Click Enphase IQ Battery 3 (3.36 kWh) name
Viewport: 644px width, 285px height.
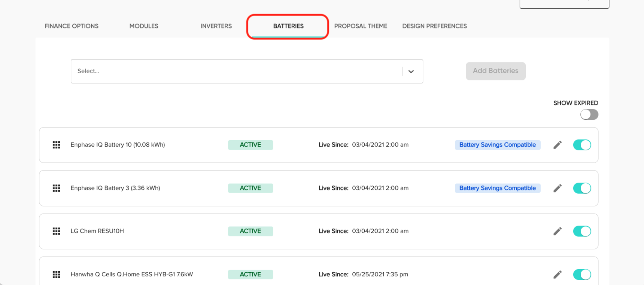coord(115,188)
